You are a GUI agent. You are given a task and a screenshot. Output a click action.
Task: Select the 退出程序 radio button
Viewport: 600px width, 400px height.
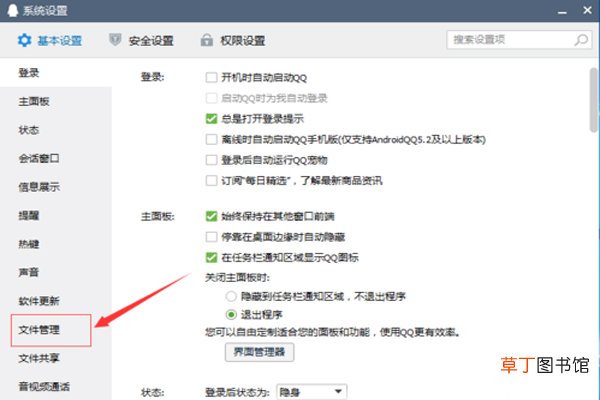[231, 315]
